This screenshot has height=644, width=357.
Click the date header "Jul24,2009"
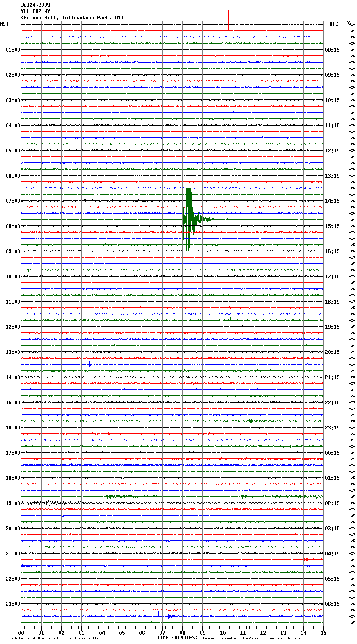coord(36,5)
